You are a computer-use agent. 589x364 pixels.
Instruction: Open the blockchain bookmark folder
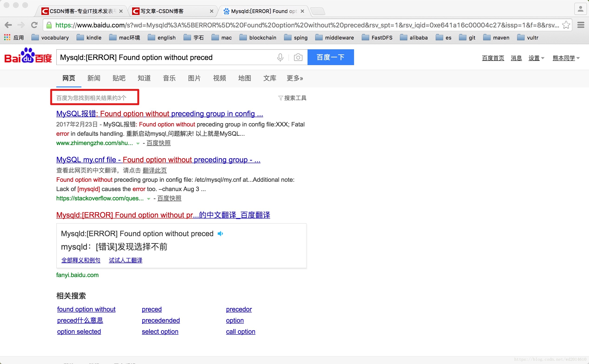click(x=258, y=38)
